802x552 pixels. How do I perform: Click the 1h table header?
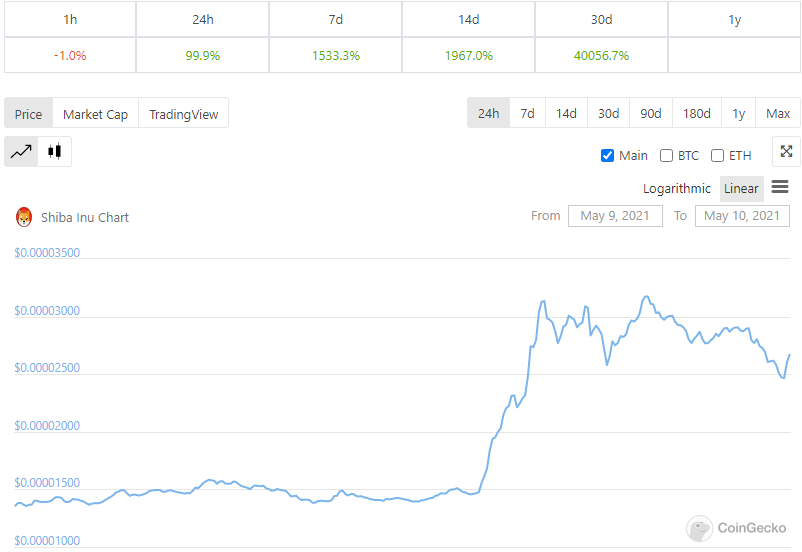click(x=70, y=19)
